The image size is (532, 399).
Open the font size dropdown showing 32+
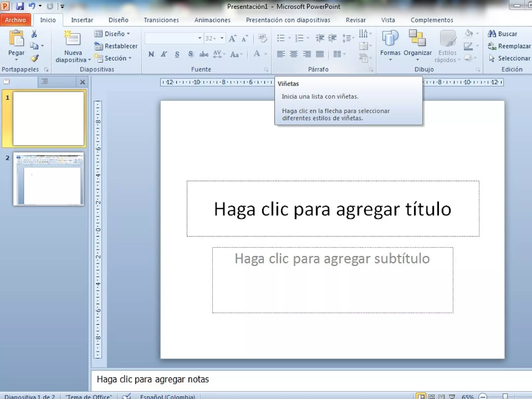click(222, 38)
